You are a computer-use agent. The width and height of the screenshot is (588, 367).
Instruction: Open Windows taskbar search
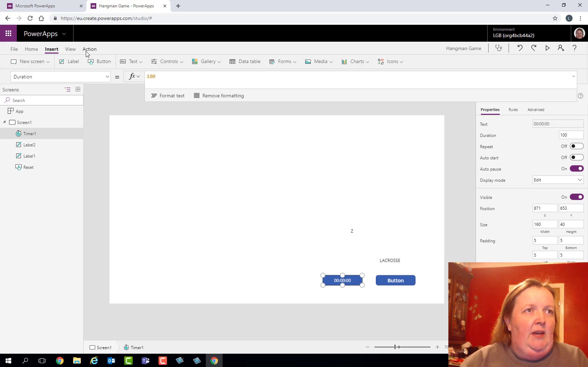[x=25, y=360]
